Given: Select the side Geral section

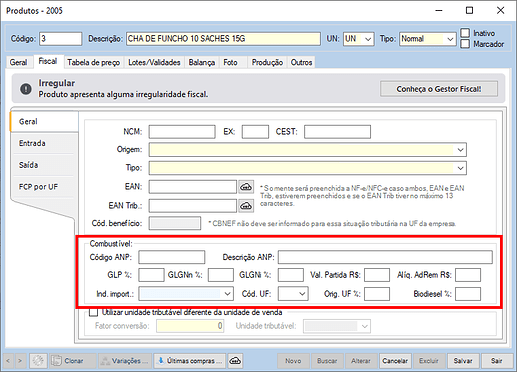Looking at the screenshot, I should 45,122.
